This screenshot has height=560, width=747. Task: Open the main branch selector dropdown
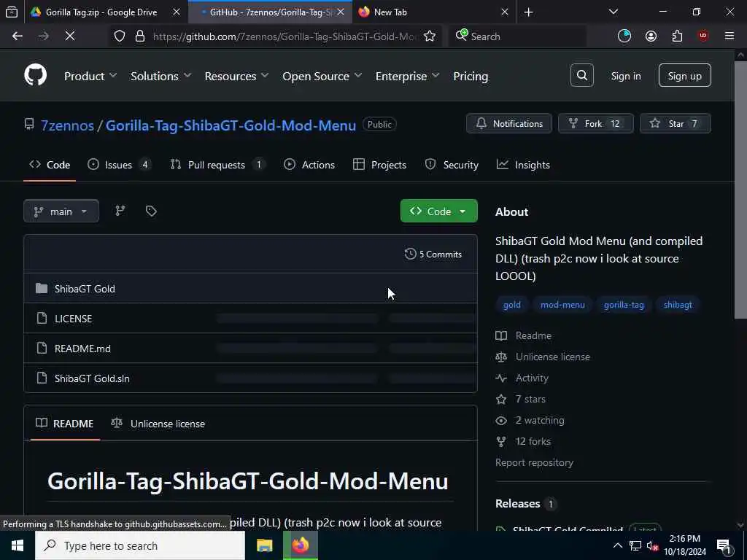61,211
